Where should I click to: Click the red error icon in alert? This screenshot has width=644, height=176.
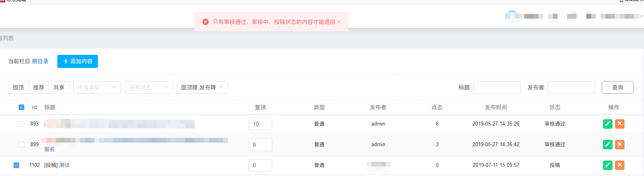[x=205, y=22]
